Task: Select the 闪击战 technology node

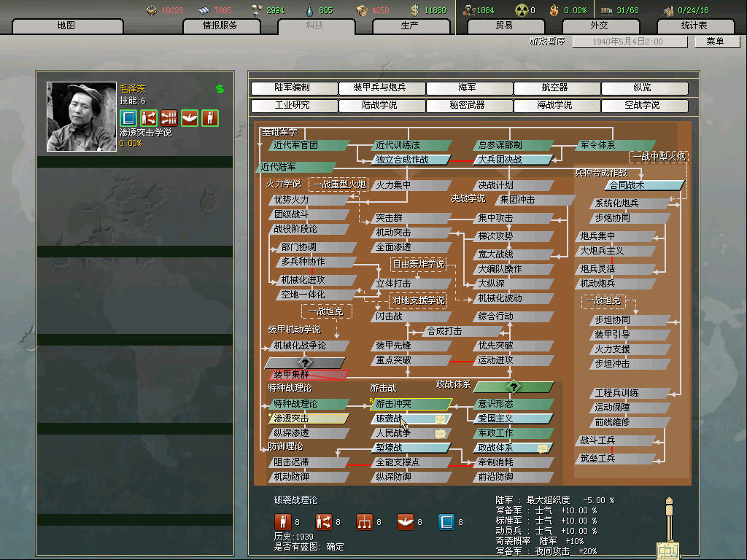Action: [x=411, y=316]
